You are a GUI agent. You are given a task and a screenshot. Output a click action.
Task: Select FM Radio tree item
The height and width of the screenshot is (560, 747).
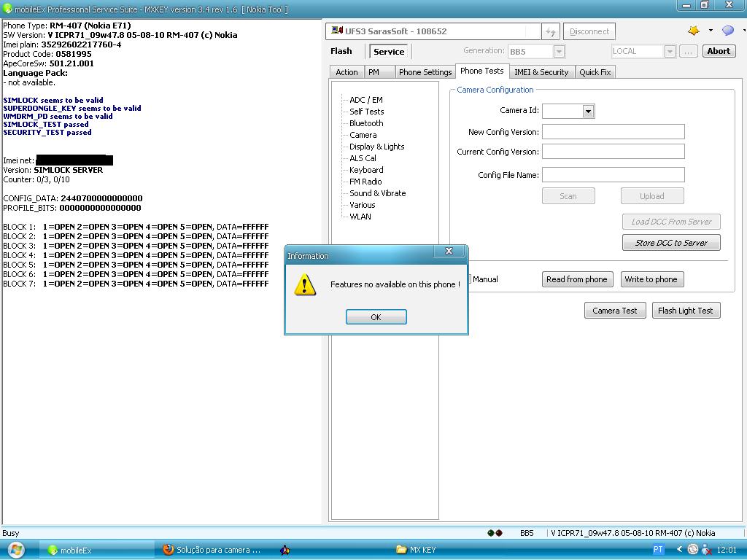point(365,182)
